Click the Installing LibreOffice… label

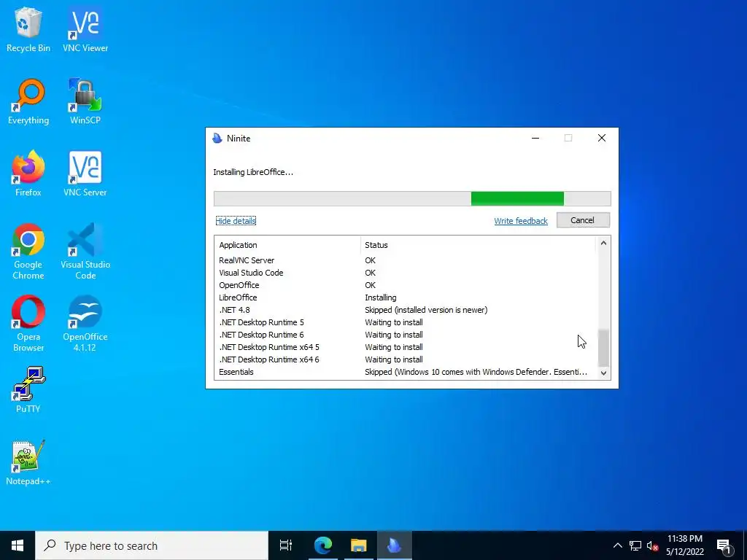tap(253, 172)
